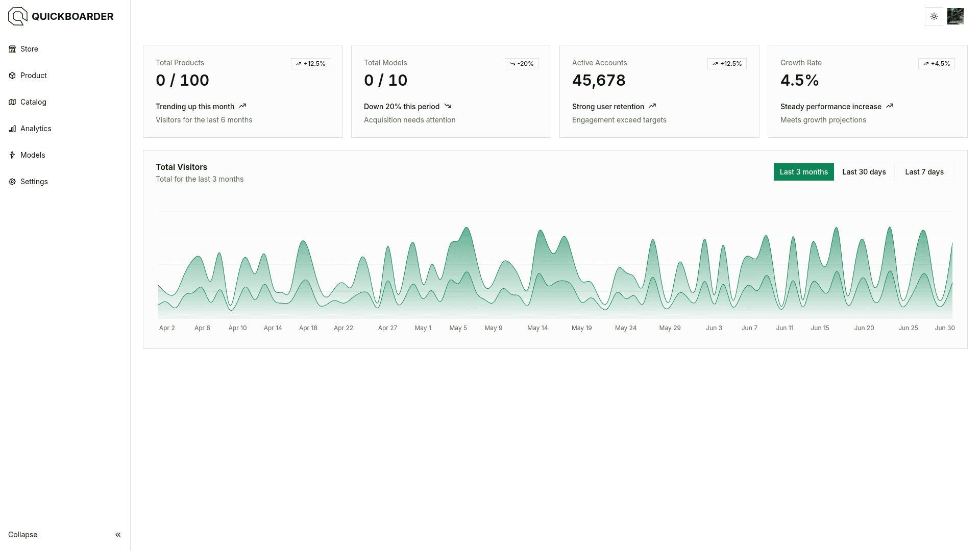Click the +12.5% badge on Total Products

pyautogui.click(x=310, y=64)
